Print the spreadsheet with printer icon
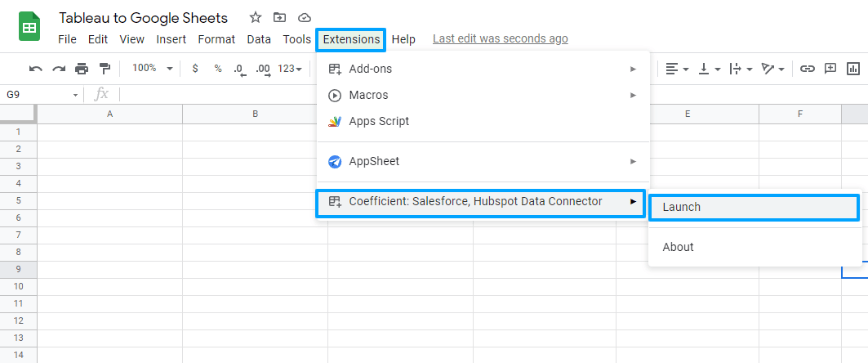Image resolution: width=868 pixels, height=363 pixels. pyautogui.click(x=82, y=69)
